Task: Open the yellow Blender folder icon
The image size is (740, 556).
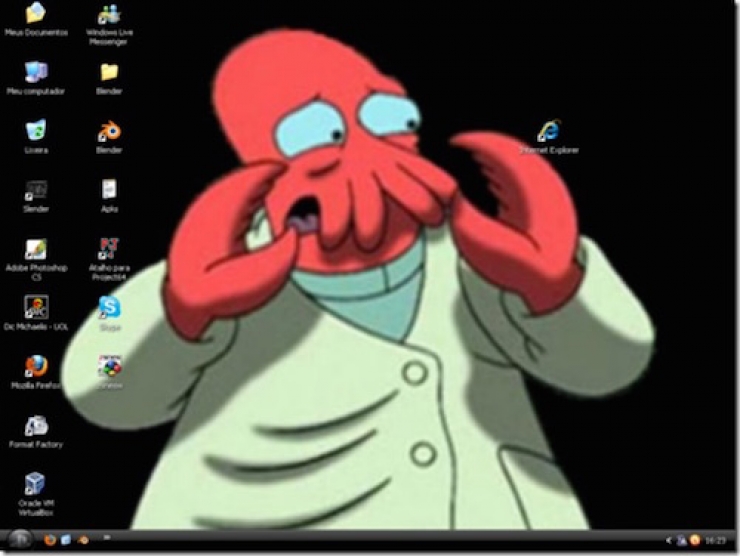Action: click(109, 72)
